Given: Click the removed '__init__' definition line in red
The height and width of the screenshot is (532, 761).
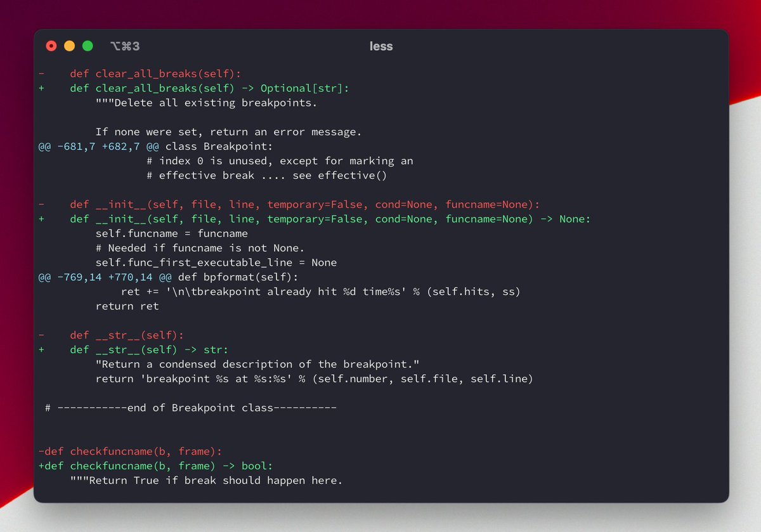Looking at the screenshot, I should tap(289, 204).
